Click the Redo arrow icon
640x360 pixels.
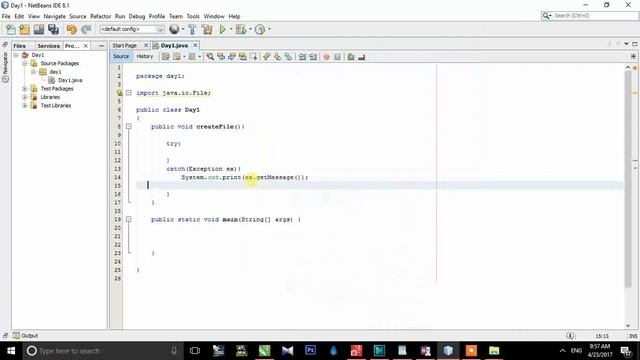(x=86, y=29)
